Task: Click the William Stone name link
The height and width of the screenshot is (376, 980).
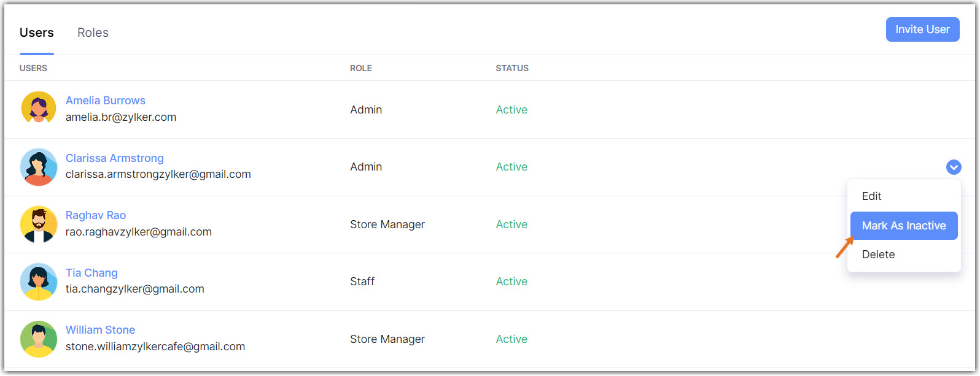Action: [x=100, y=330]
